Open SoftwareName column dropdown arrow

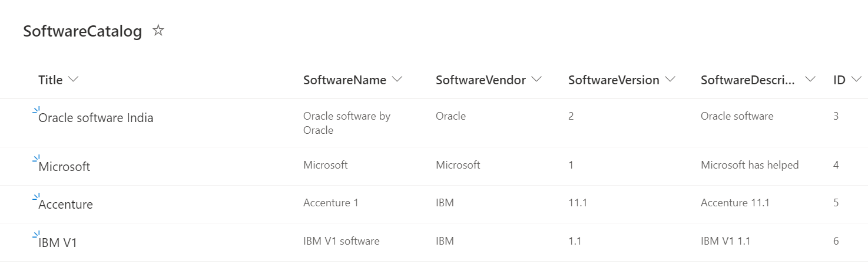(x=397, y=80)
